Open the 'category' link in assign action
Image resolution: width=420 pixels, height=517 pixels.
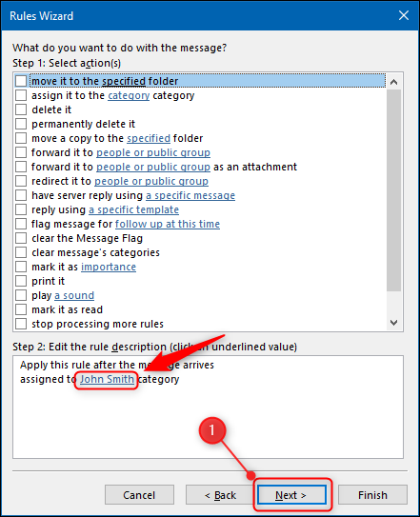[x=129, y=95]
